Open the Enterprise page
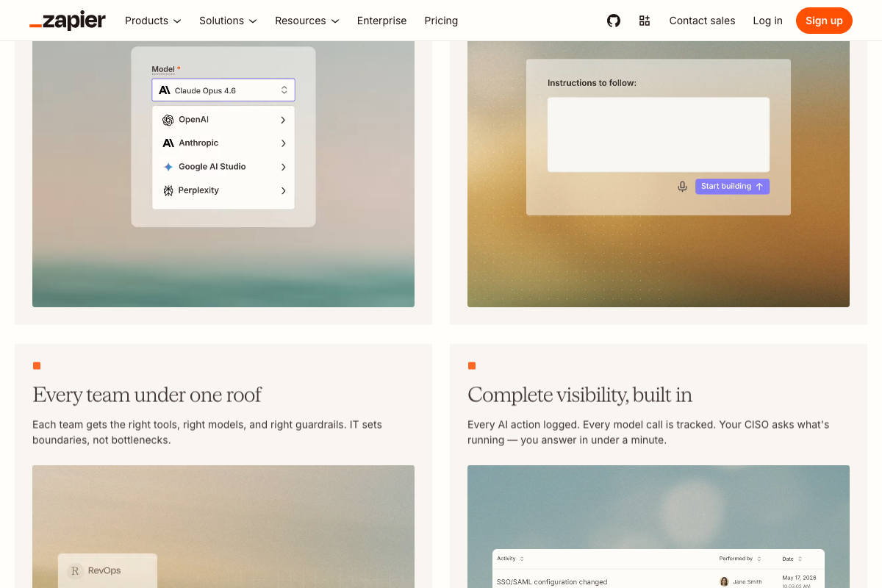The image size is (882, 588). 381,21
